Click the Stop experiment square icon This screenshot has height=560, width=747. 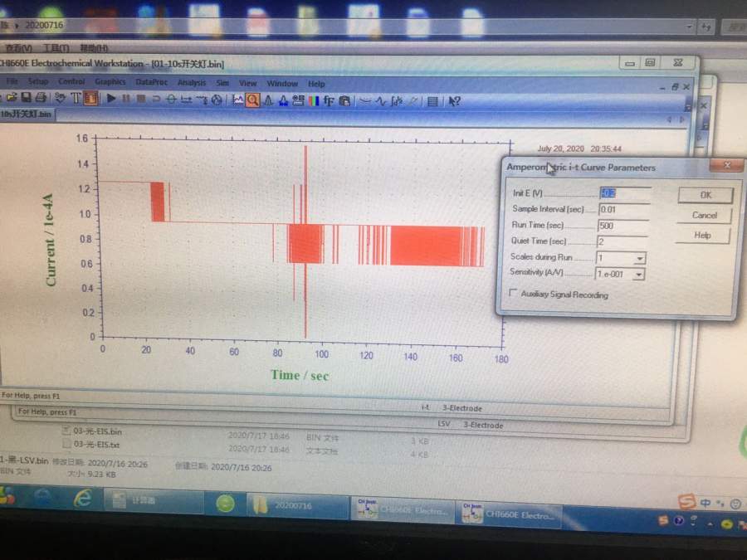(x=141, y=99)
